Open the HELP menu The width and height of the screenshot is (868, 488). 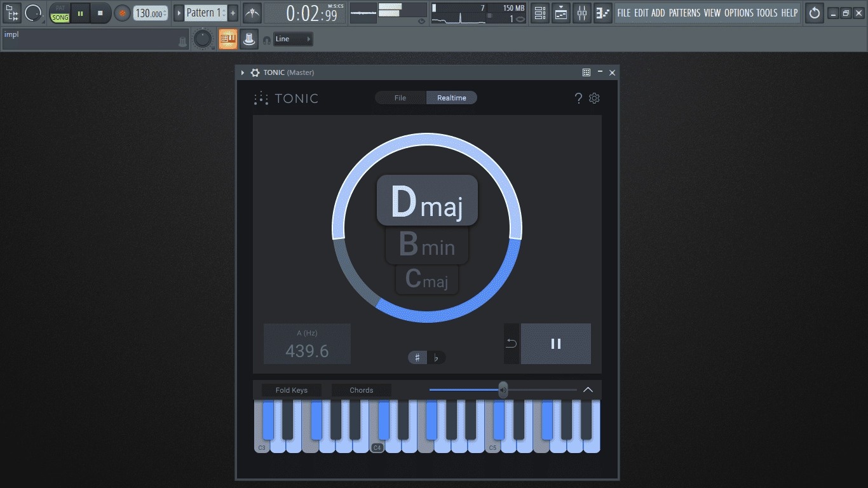[x=789, y=13]
